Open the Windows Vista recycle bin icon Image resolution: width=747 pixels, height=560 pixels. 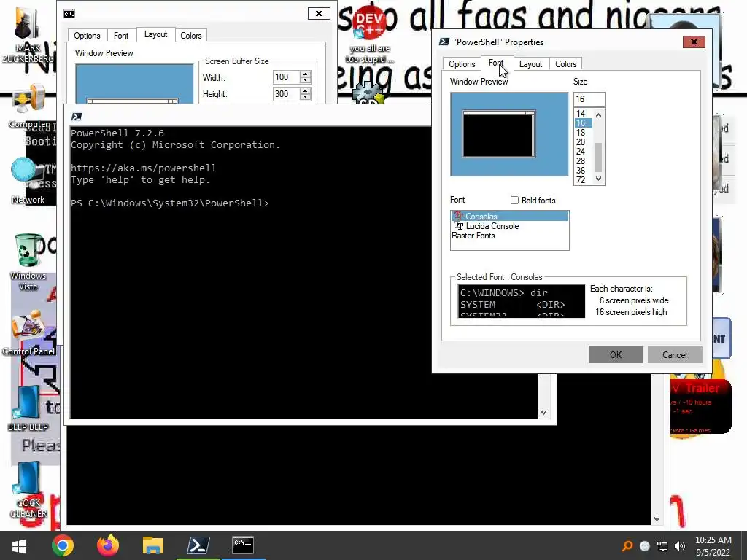(x=28, y=262)
